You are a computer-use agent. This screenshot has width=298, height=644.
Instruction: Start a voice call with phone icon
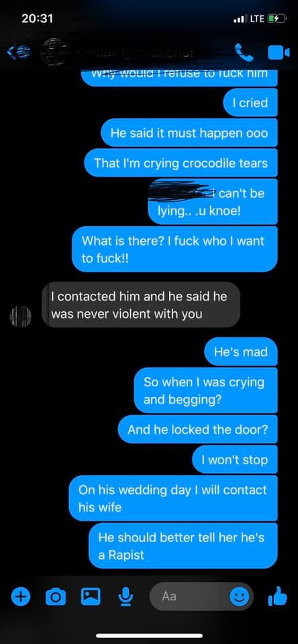pyautogui.click(x=244, y=52)
